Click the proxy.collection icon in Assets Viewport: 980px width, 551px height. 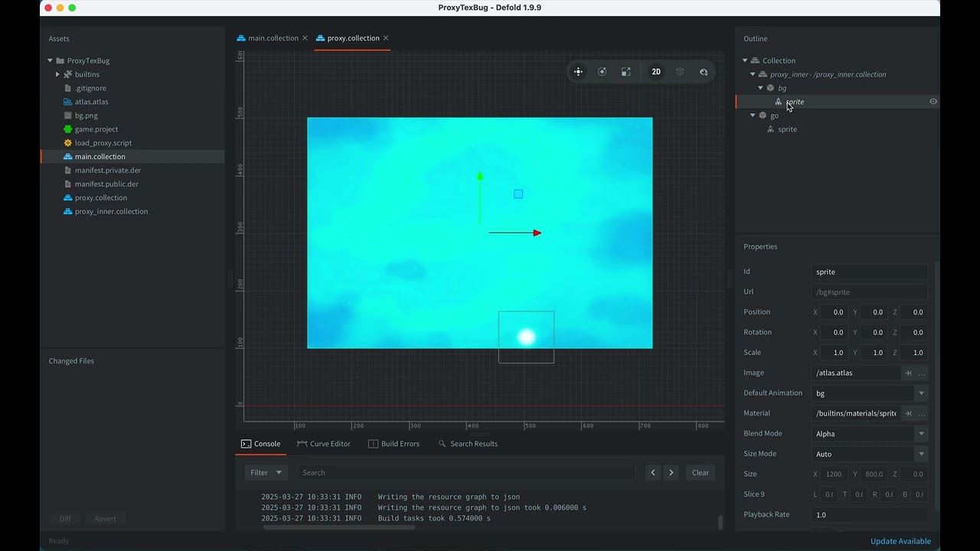(68, 198)
